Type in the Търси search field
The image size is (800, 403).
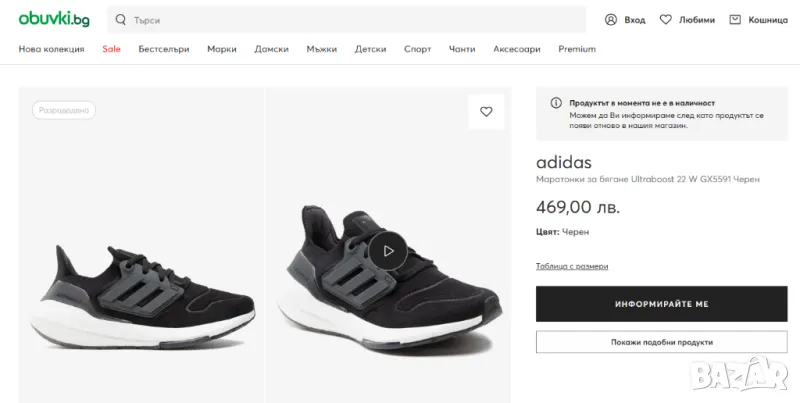click(350, 20)
